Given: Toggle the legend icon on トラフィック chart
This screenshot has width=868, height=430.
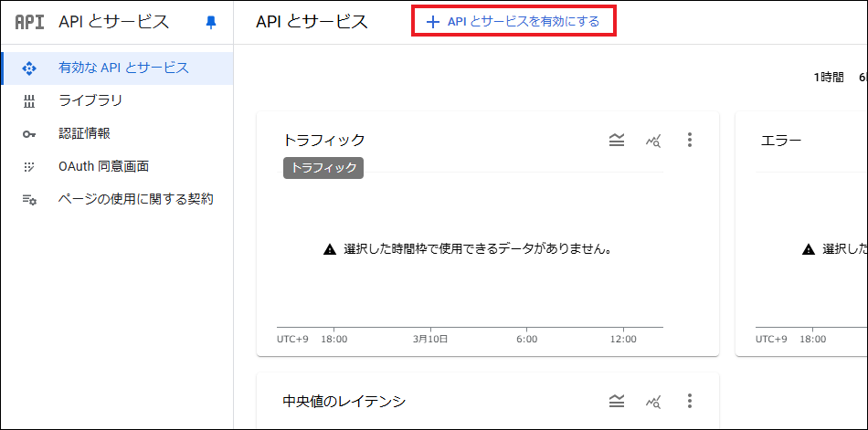Looking at the screenshot, I should click(617, 140).
